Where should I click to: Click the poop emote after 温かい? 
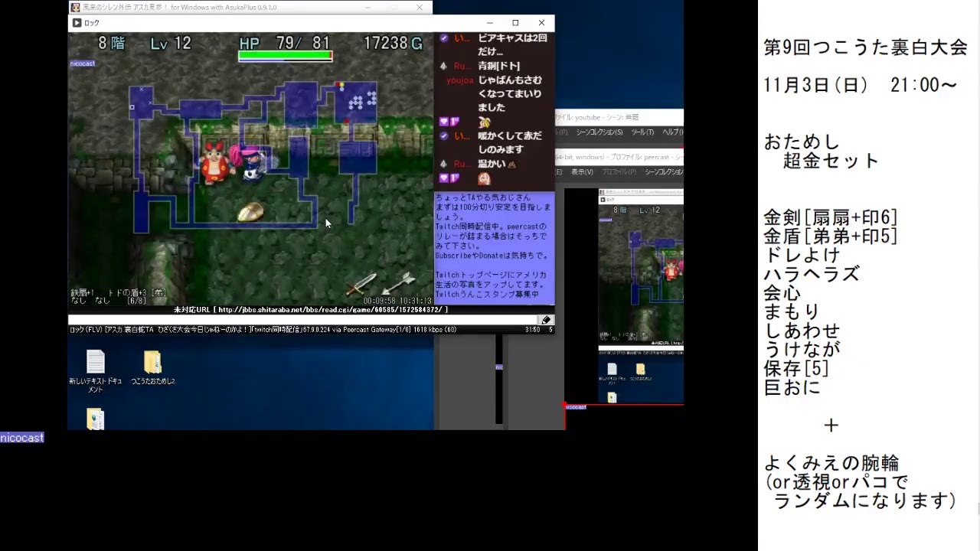click(x=511, y=164)
